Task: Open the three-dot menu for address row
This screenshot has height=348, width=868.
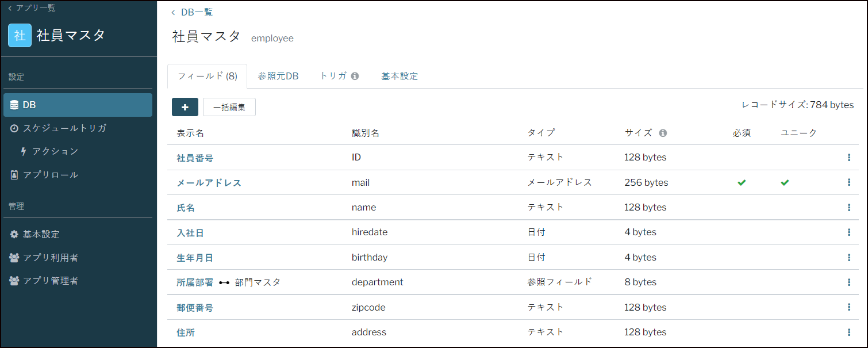Action: pos(849,332)
